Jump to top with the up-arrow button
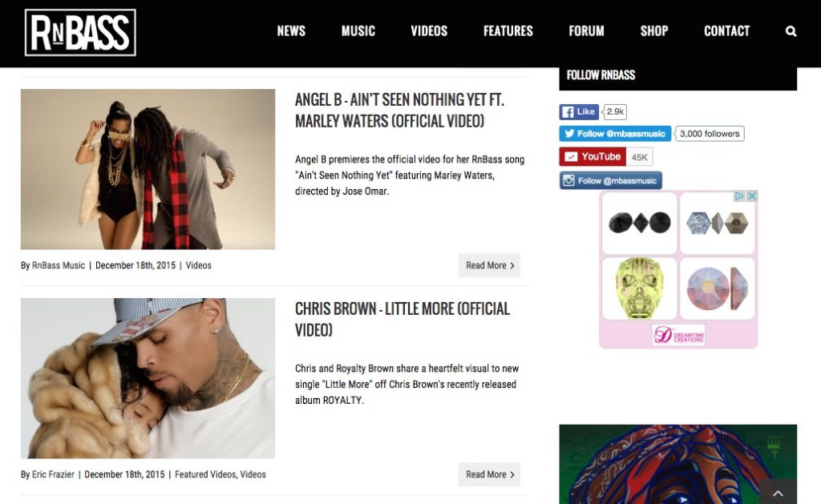The image size is (821, 504). [778, 493]
